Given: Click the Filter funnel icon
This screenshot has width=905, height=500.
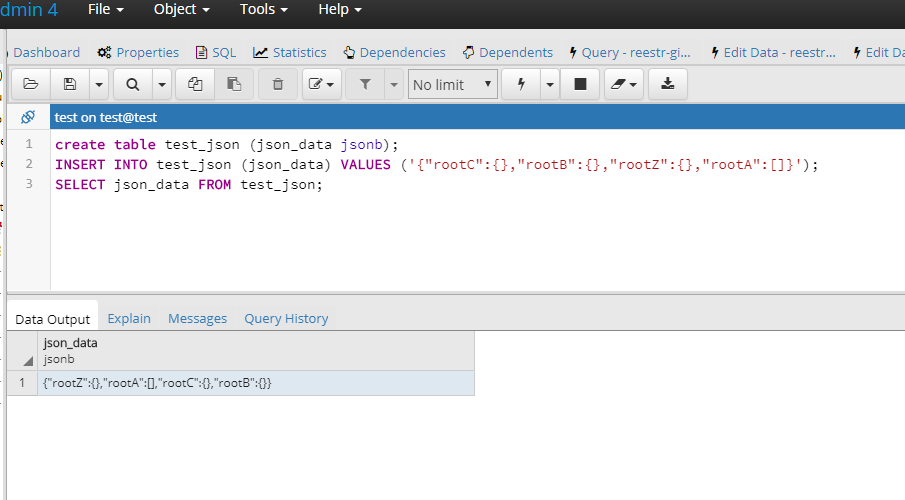Looking at the screenshot, I should tap(365, 84).
